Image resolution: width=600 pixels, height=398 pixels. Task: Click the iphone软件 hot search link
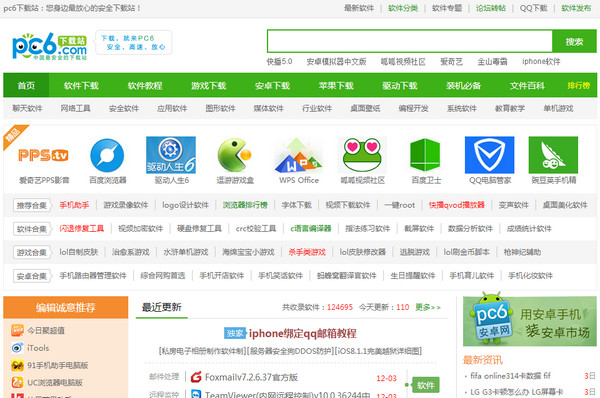coord(541,61)
